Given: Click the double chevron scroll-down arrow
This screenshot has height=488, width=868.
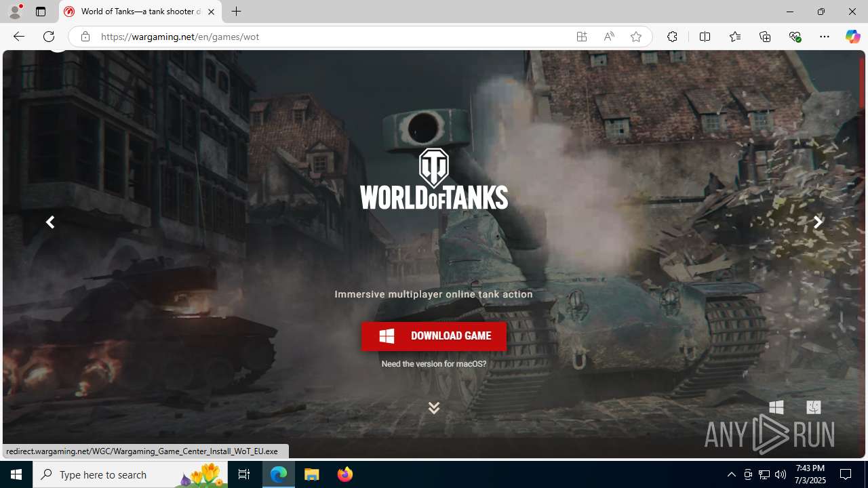Looking at the screenshot, I should [x=434, y=408].
